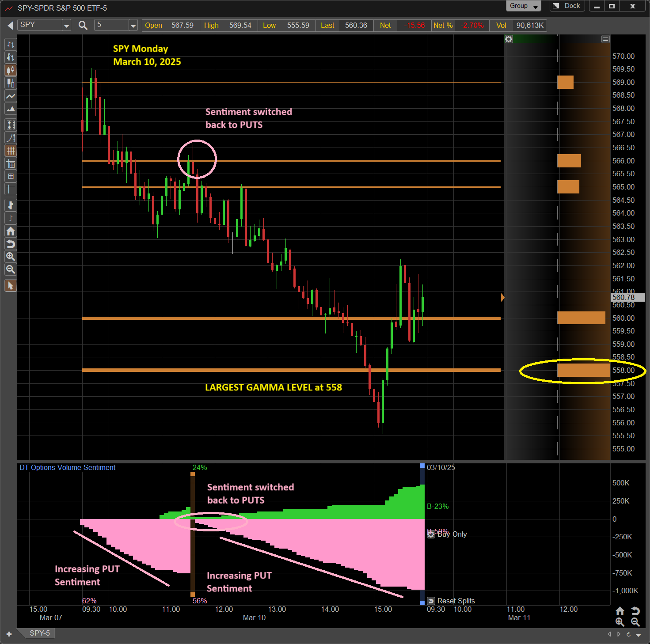Add a new tab with plus icon

[x=9, y=634]
